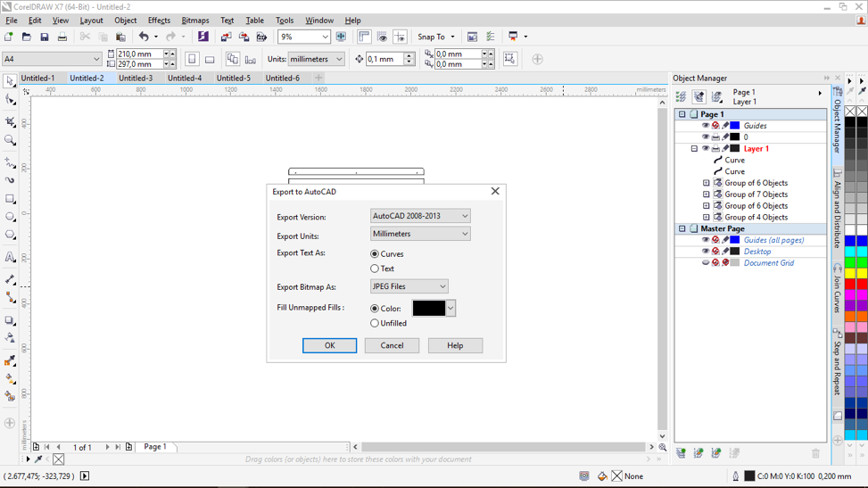Open the Window menu
This screenshot has height=488, width=868.
coord(319,21)
